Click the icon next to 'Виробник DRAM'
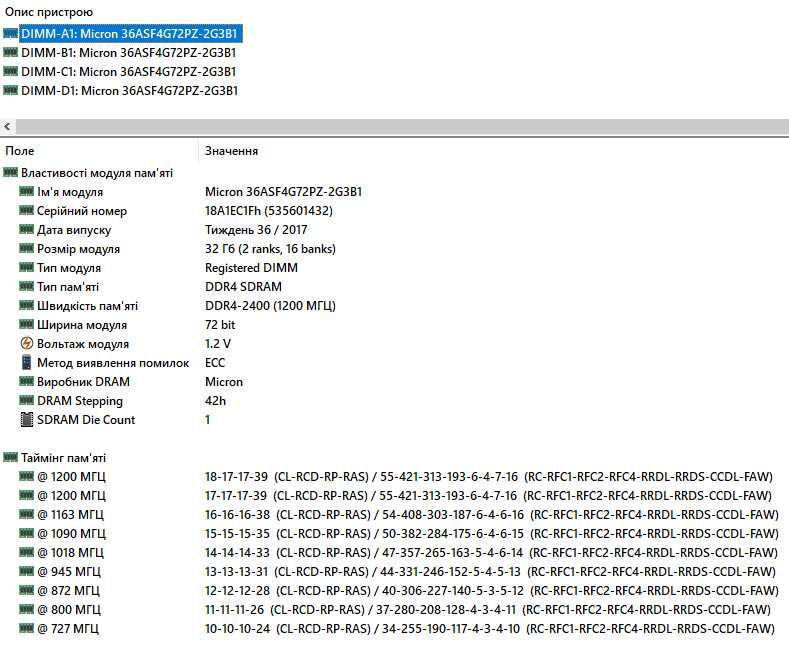The image size is (789, 648). pyautogui.click(x=27, y=381)
